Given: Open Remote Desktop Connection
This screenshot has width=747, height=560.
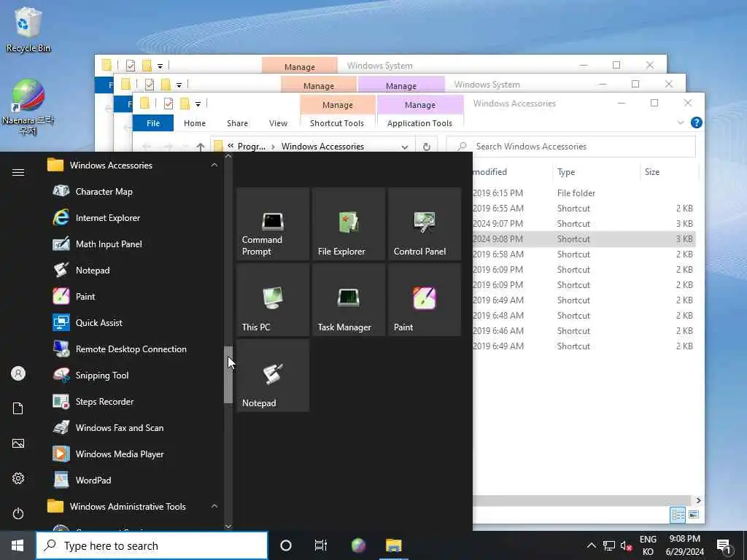Looking at the screenshot, I should point(131,349).
